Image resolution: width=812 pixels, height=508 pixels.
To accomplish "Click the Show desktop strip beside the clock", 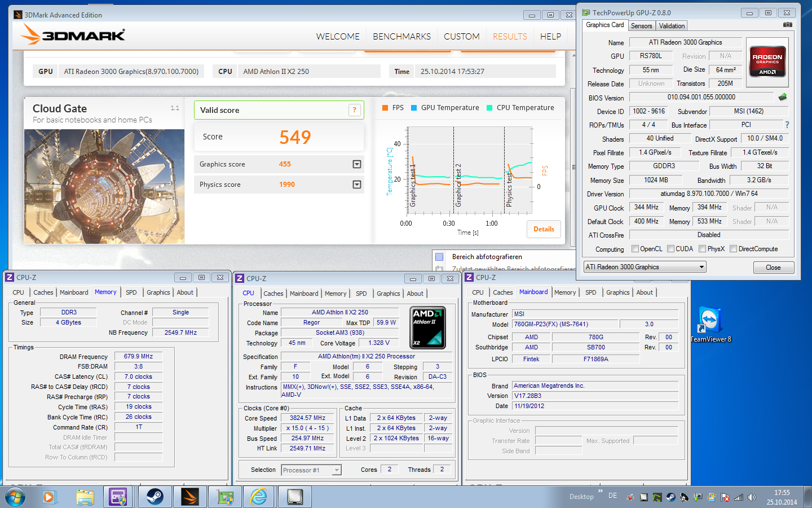I will (x=808, y=497).
